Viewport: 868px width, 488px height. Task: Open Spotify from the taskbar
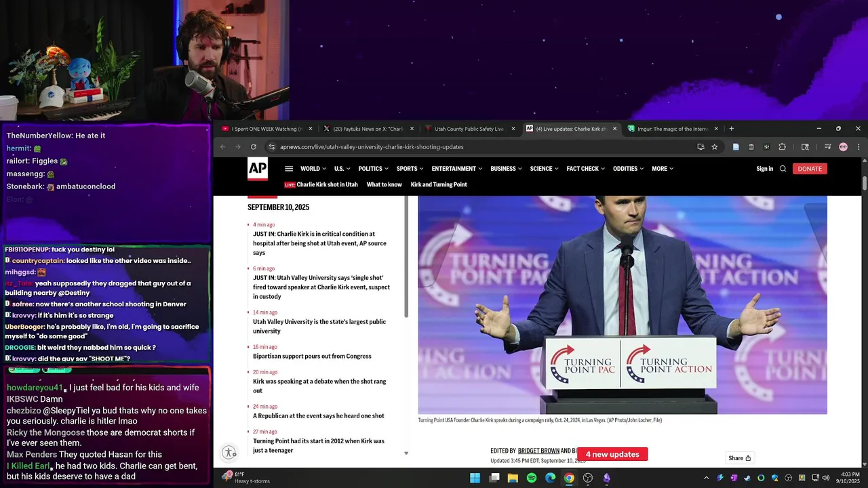pyautogui.click(x=532, y=478)
